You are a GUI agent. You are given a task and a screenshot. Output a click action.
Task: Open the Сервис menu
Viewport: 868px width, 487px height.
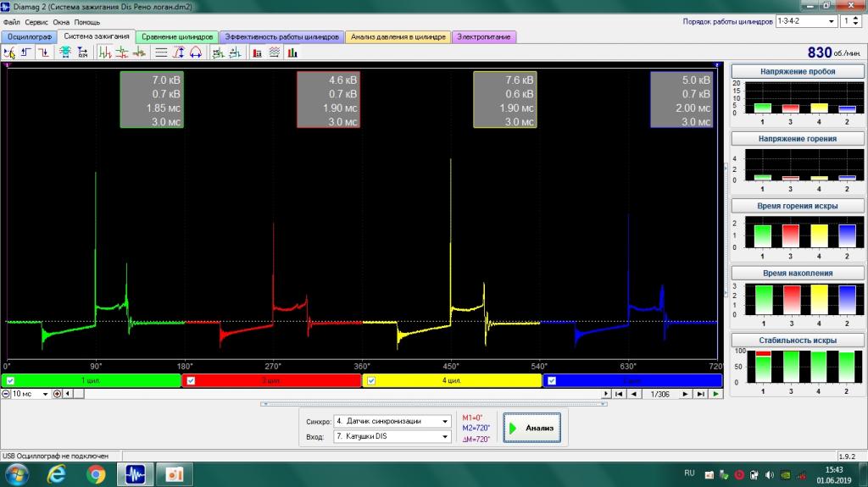tap(36, 22)
